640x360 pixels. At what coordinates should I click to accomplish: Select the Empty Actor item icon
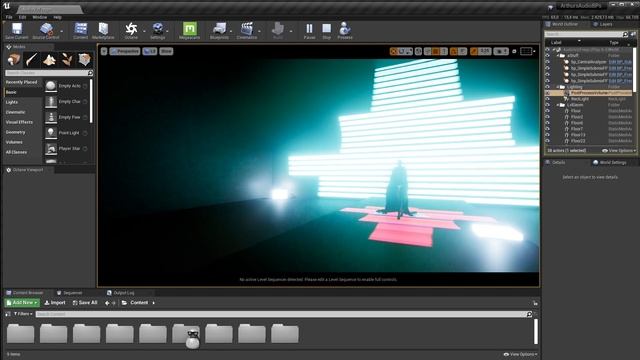tap(51, 86)
